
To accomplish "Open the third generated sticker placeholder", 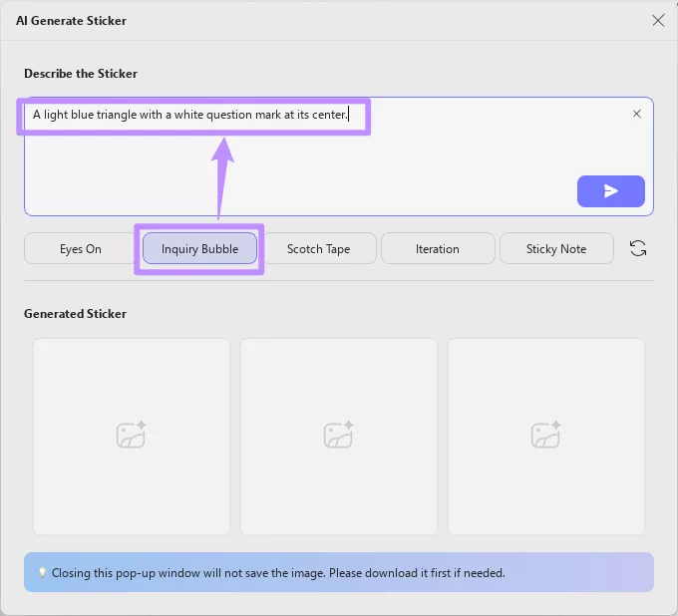I will point(546,437).
